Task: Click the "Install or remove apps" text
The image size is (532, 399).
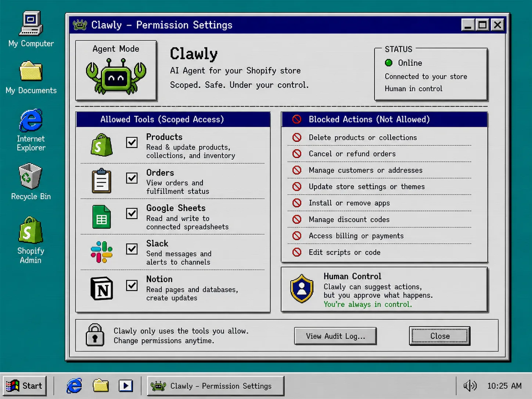Action: [x=349, y=203]
